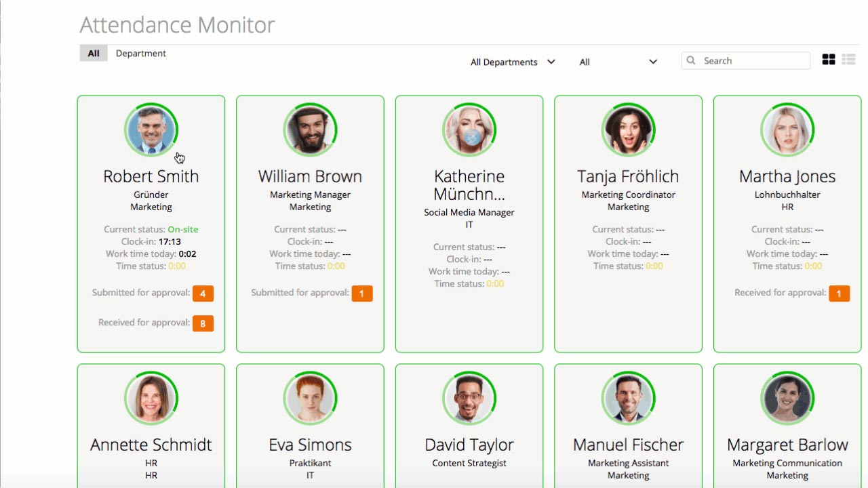The height and width of the screenshot is (488, 868).
Task: Click the name David Taylor
Action: (x=469, y=445)
